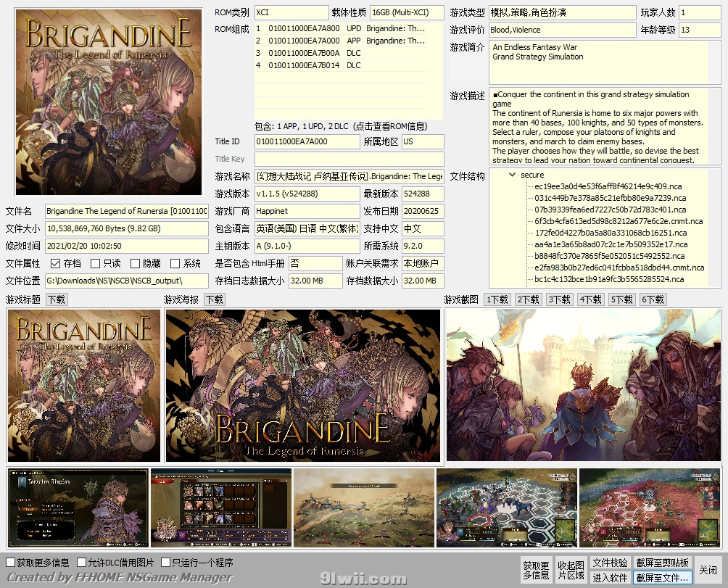Viewport: 728px width, 588px height.
Task: Click the 游戏厂商 field showing Happinet
Action: click(307, 211)
